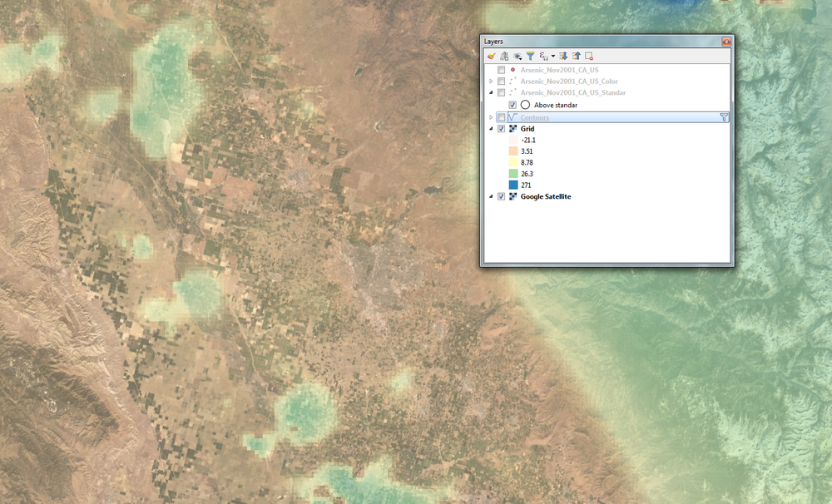832x504 pixels.
Task: Open the Manage Map Themes icon
Action: click(x=517, y=56)
